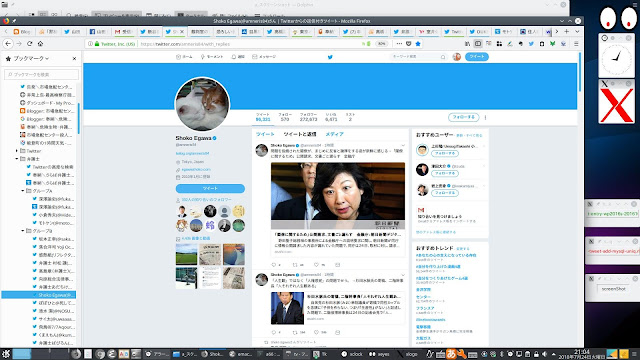Expand the Twitter bookmark folder
The height and width of the screenshot is (360, 640).
17,151
